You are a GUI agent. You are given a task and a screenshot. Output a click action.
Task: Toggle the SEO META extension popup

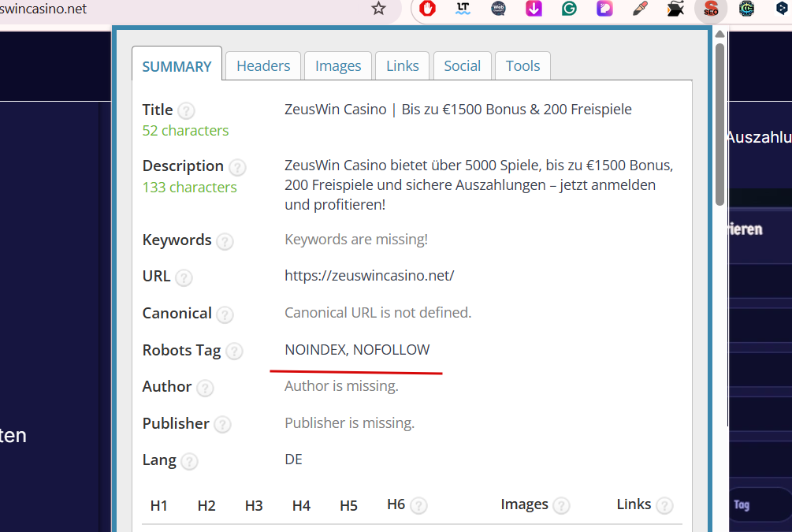[711, 9]
